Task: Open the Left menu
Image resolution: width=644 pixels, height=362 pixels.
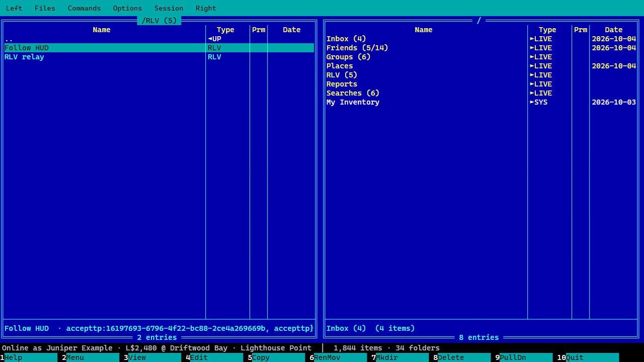Action: pos(14,8)
